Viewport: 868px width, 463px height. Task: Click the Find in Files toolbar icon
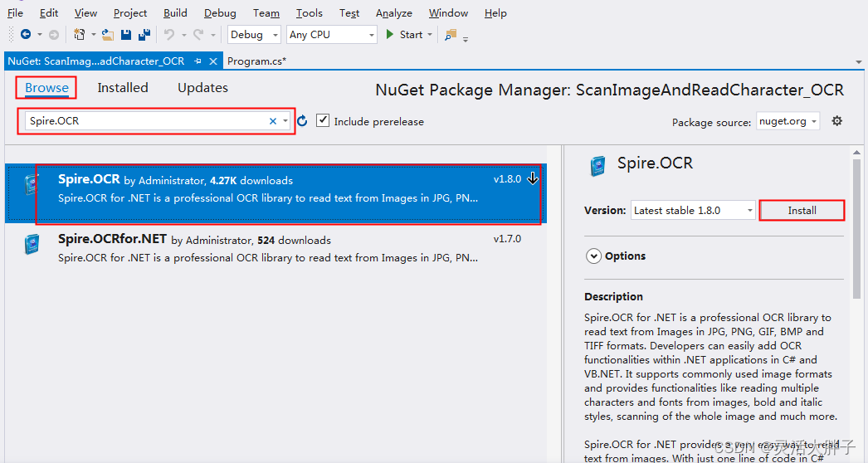coord(451,35)
